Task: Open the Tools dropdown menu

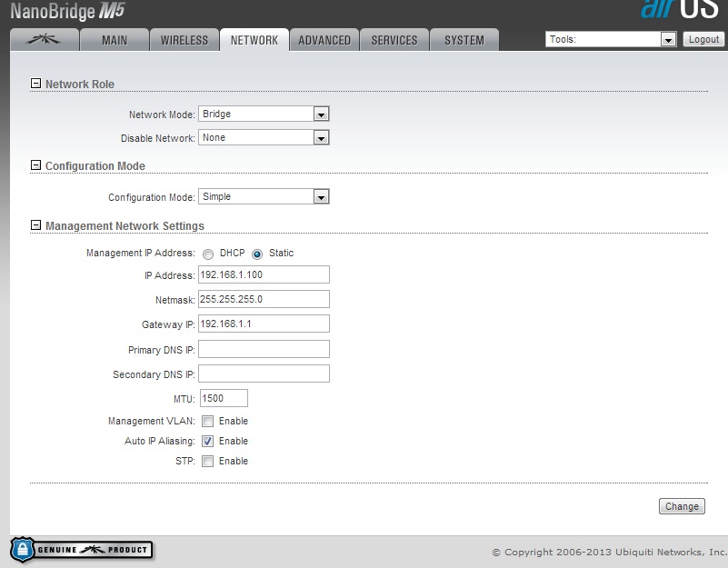Action: (611, 39)
